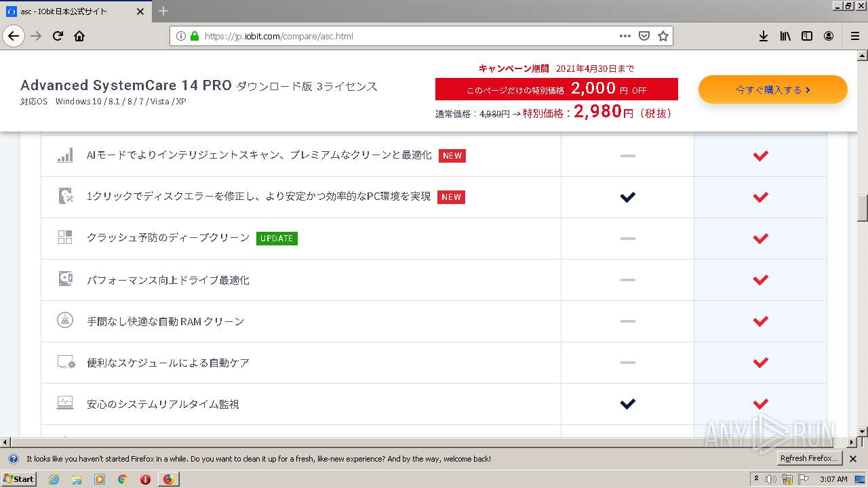The height and width of the screenshot is (488, 868).
Task: Click the vertical scrollbar thumb
Action: 863,208
